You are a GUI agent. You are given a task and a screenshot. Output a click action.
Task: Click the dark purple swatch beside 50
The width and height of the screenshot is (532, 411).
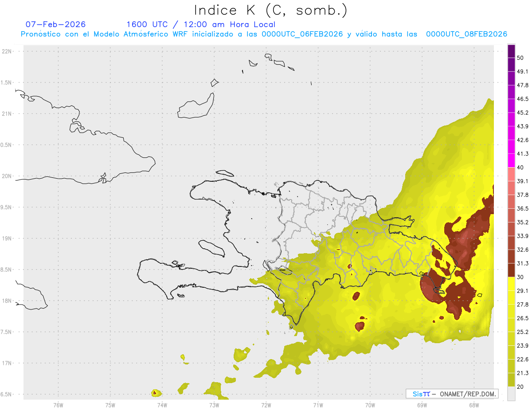tap(512, 51)
